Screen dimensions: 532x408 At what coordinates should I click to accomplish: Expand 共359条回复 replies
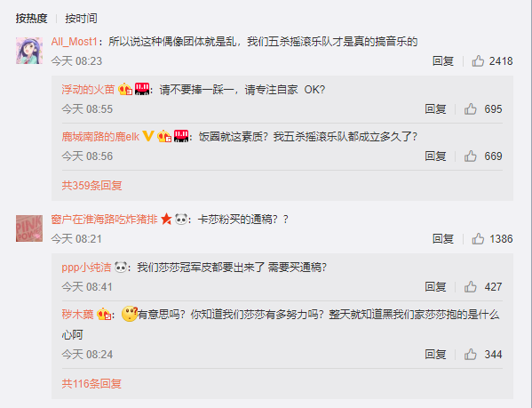(91, 185)
